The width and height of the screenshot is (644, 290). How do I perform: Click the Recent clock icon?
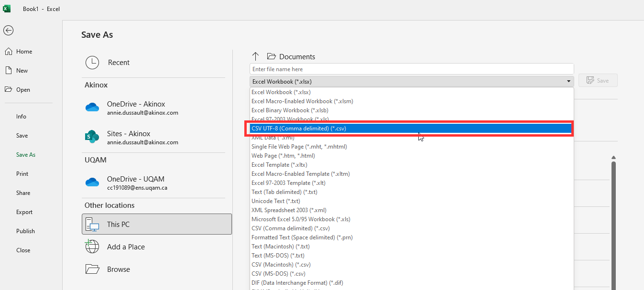92,63
